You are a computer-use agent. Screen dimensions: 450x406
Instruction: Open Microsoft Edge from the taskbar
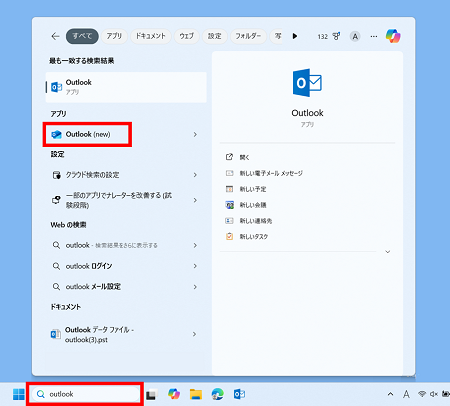[218, 394]
